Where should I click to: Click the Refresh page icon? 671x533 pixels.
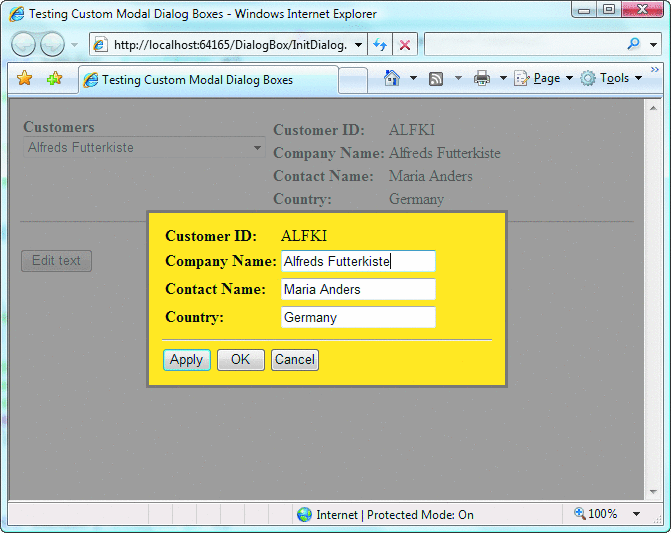[380, 44]
